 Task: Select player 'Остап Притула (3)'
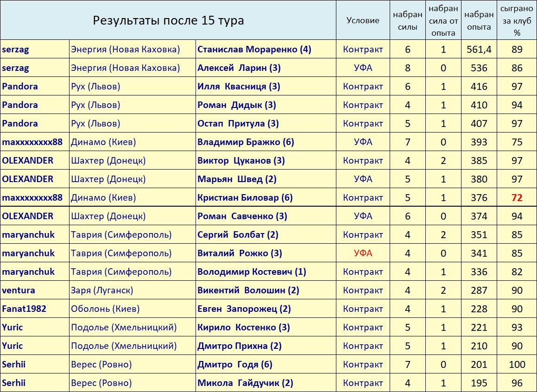pos(238,123)
